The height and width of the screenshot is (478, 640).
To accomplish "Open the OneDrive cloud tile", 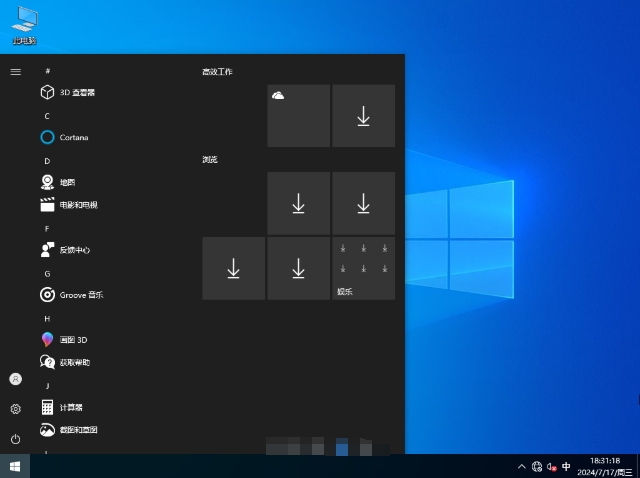I will [298, 115].
